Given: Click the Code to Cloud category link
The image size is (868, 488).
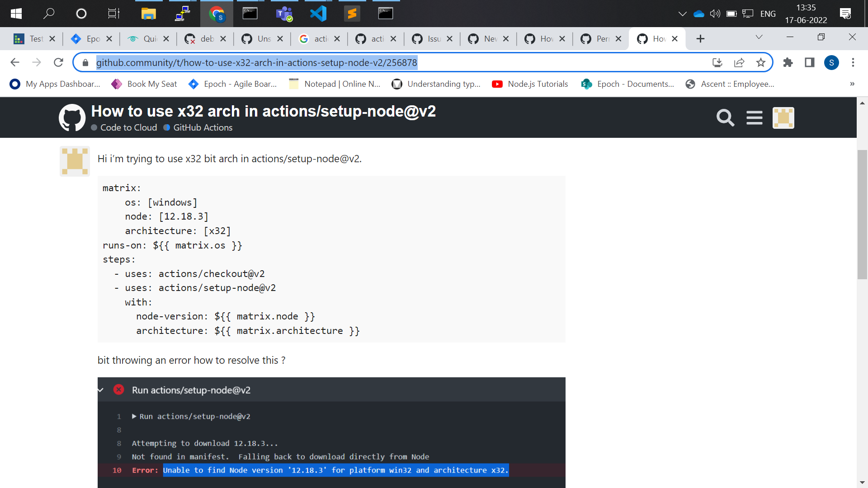Looking at the screenshot, I should 129,127.
